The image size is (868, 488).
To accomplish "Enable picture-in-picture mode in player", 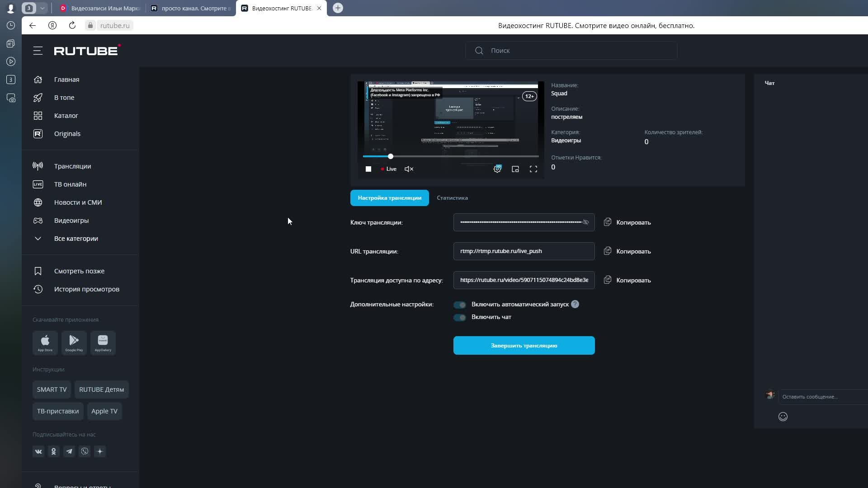I will click(x=515, y=169).
